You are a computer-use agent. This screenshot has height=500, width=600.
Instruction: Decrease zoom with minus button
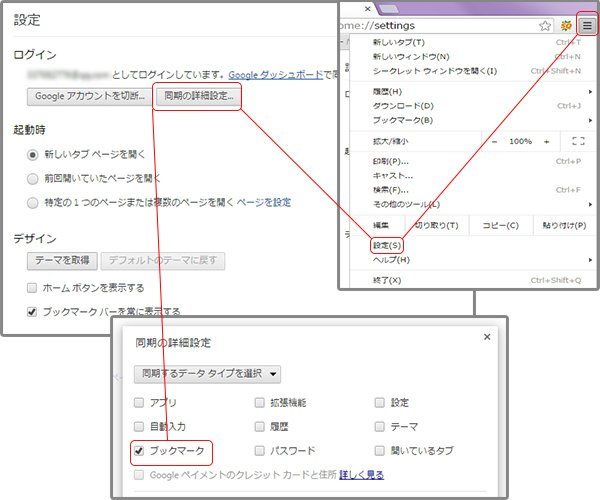tap(494, 142)
